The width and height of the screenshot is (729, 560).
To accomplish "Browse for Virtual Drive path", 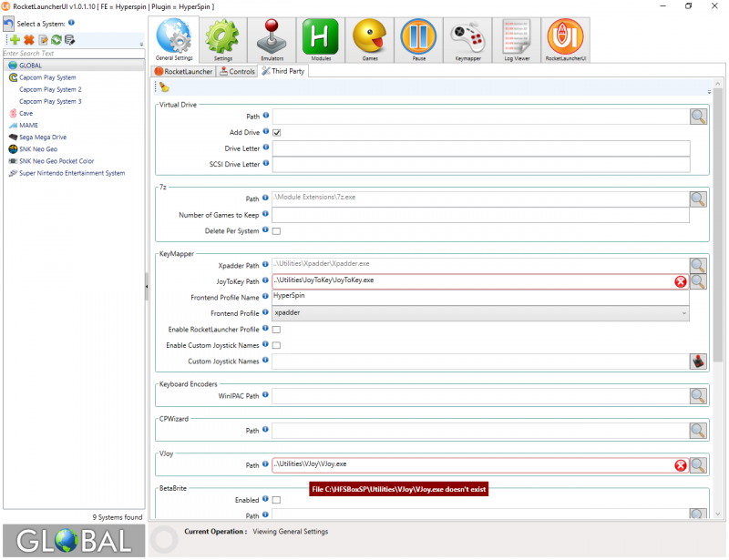I will coord(698,117).
